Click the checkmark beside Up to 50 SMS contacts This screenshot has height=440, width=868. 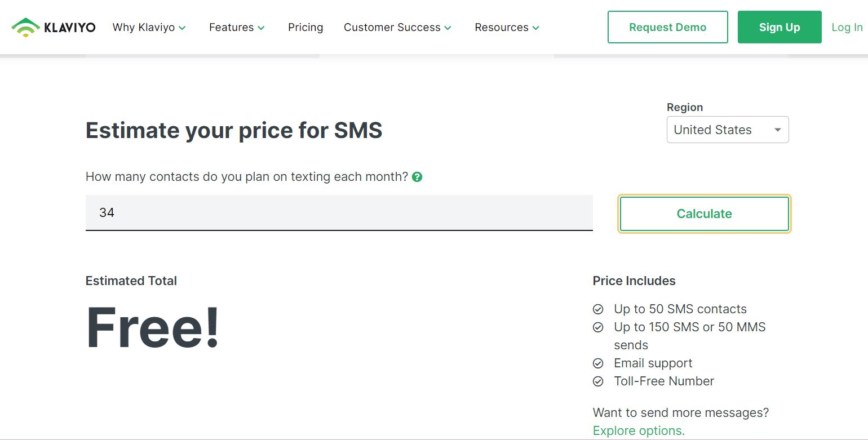pos(598,309)
